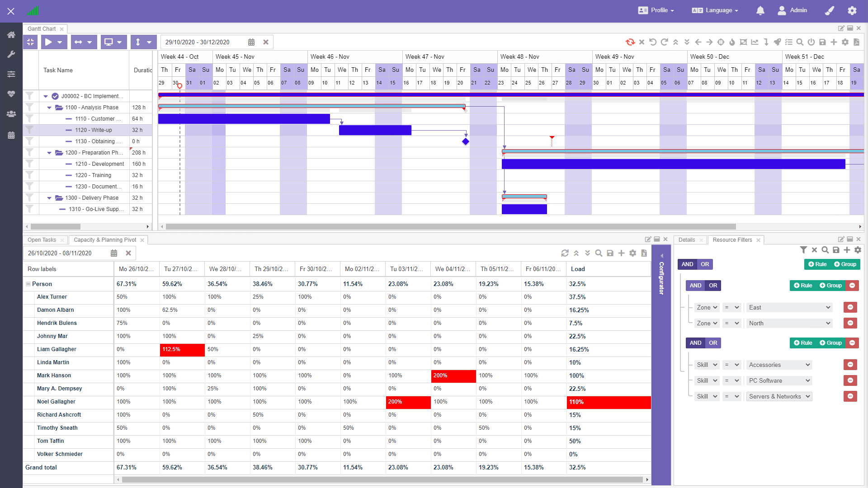Click the green Rule button in Resource Filters
Screen dimensions: 868x488
pos(817,264)
